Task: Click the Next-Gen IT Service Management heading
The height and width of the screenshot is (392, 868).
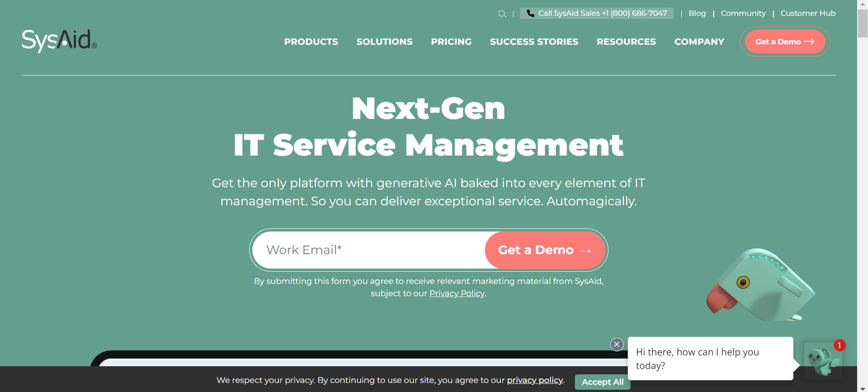Action: click(428, 127)
